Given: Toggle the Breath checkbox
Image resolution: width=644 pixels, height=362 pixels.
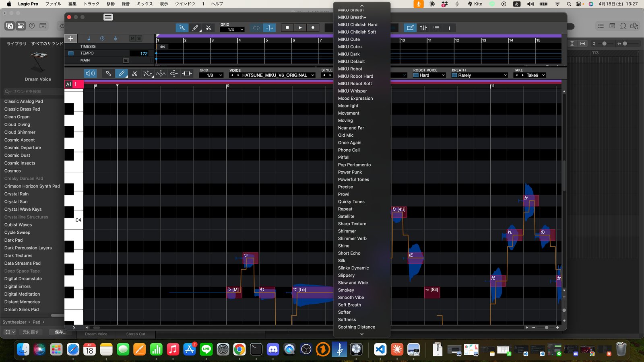Looking at the screenshot, I should pyautogui.click(x=454, y=75).
